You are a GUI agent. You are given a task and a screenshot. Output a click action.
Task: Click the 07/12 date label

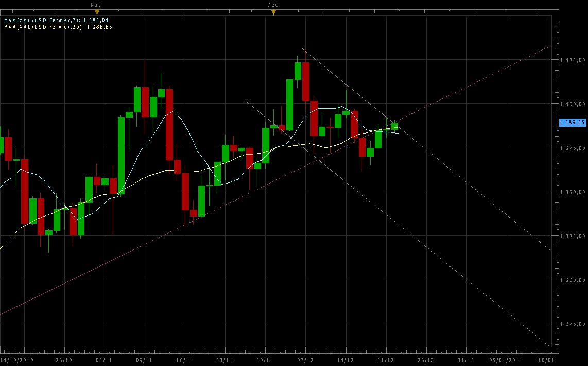point(305,360)
